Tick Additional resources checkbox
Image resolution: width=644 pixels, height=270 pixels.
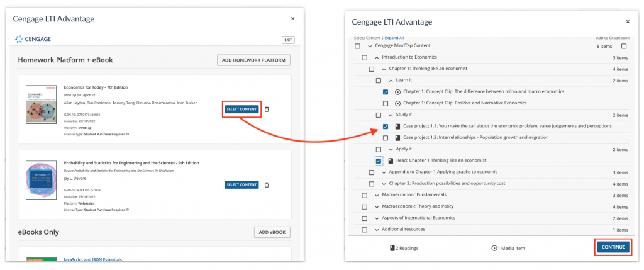click(364, 230)
